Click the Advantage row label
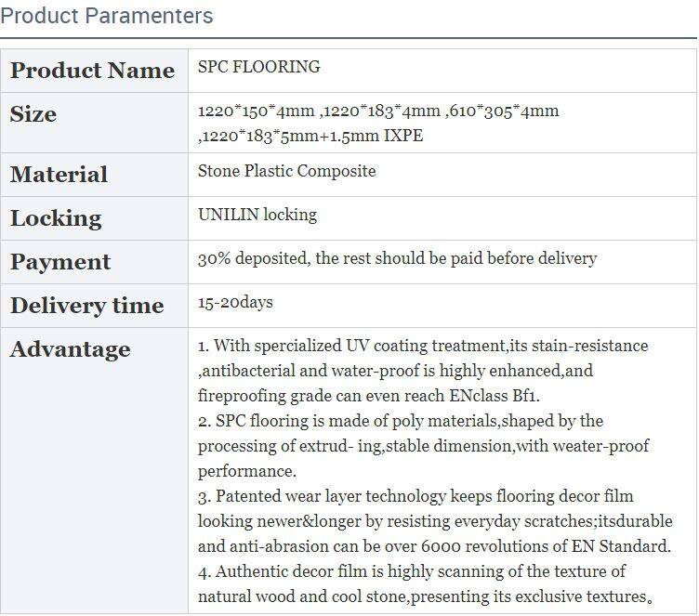 point(70,349)
